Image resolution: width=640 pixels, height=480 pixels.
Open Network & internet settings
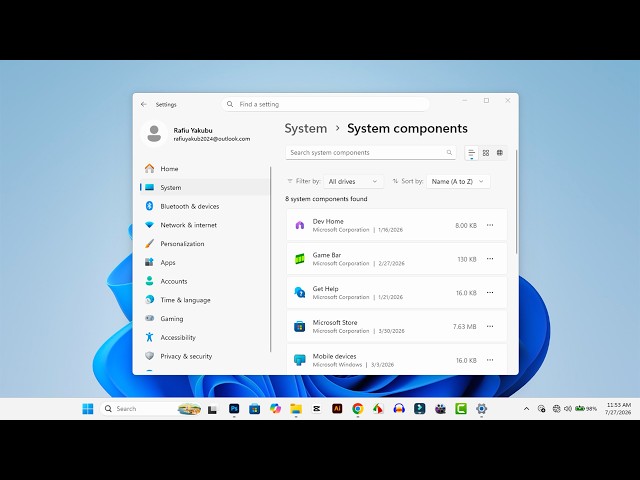(204, 225)
